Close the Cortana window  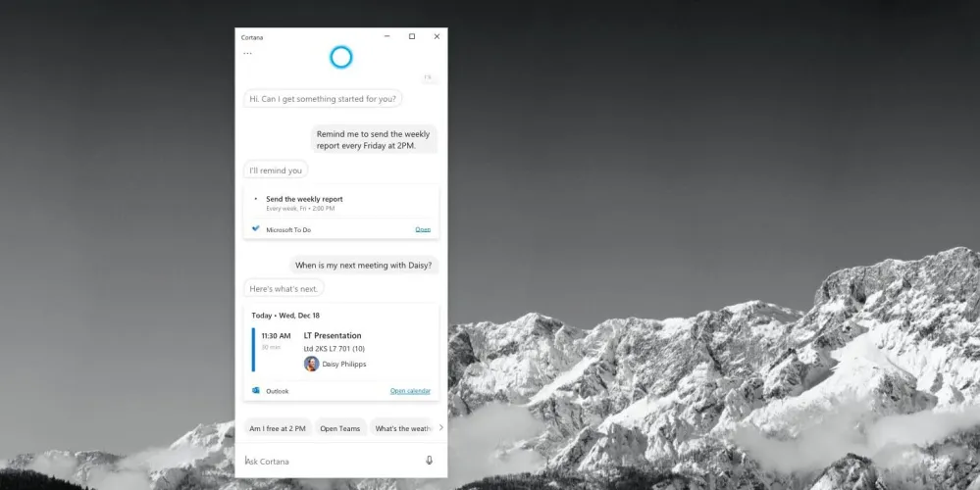point(437,37)
